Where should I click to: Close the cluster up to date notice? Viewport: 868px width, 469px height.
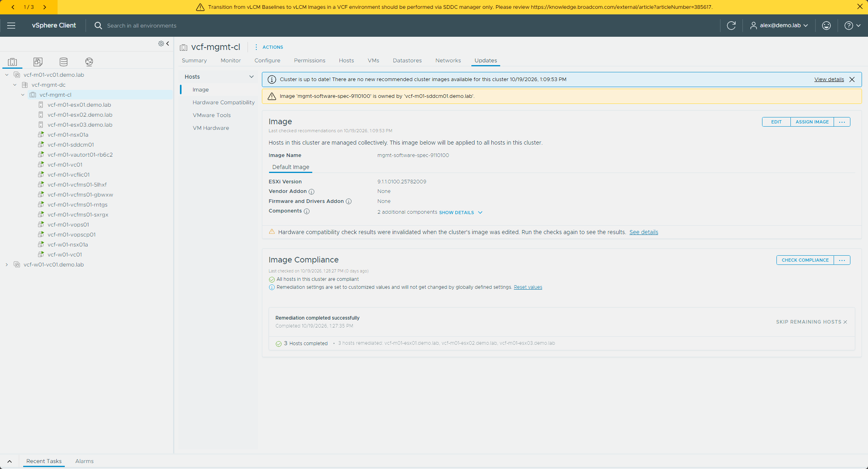click(852, 79)
